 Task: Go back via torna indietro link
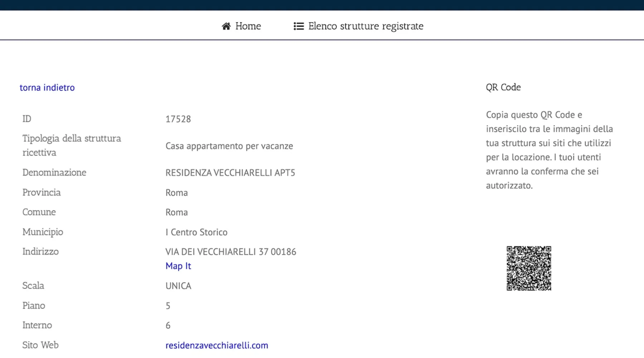(47, 87)
